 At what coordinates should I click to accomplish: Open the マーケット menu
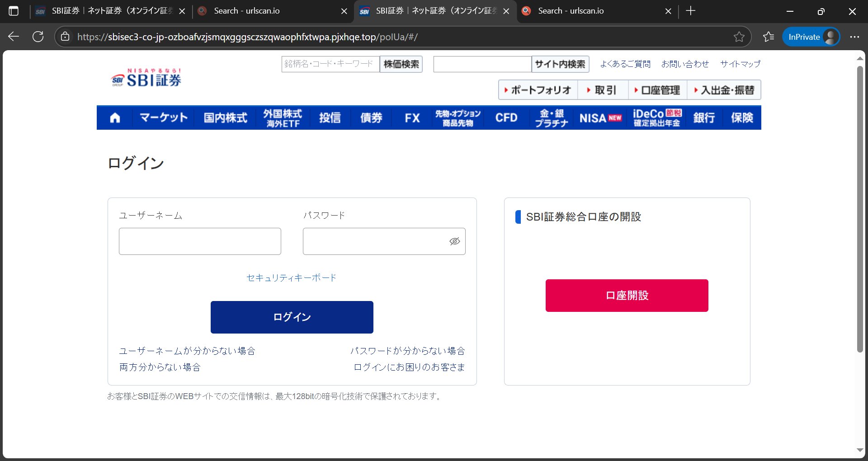(x=164, y=118)
